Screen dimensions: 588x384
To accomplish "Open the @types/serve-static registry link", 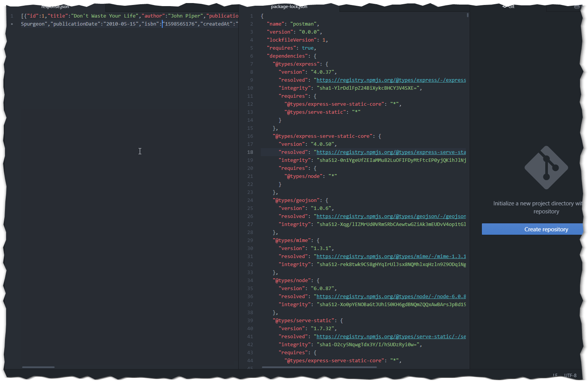I will [x=389, y=336].
